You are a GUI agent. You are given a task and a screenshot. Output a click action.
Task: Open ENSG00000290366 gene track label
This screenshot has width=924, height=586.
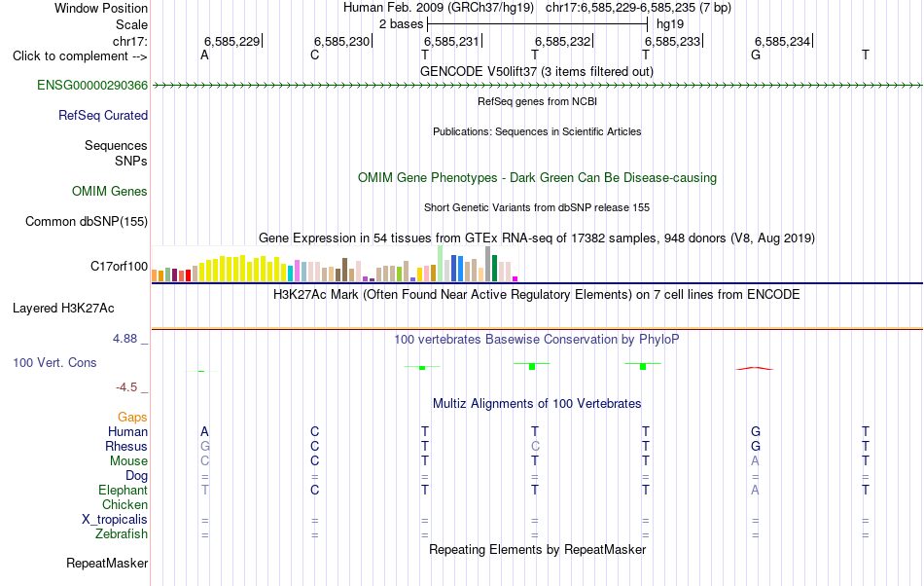(92, 85)
